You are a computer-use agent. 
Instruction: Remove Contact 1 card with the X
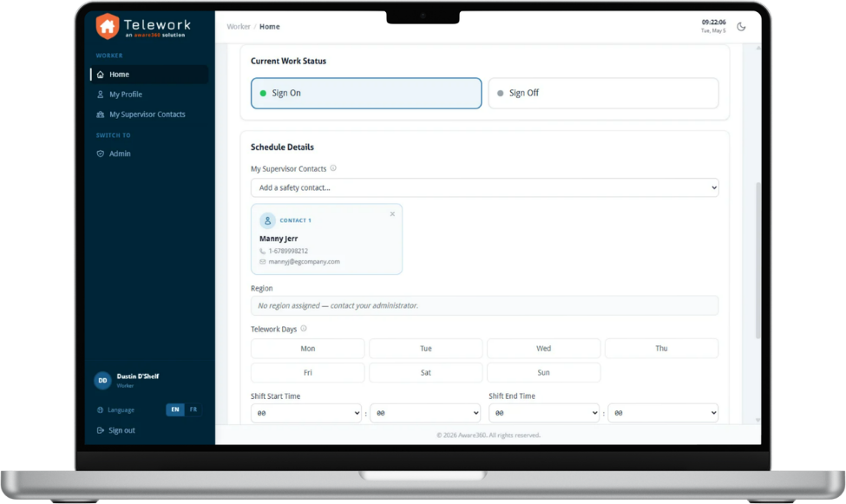[x=392, y=214]
